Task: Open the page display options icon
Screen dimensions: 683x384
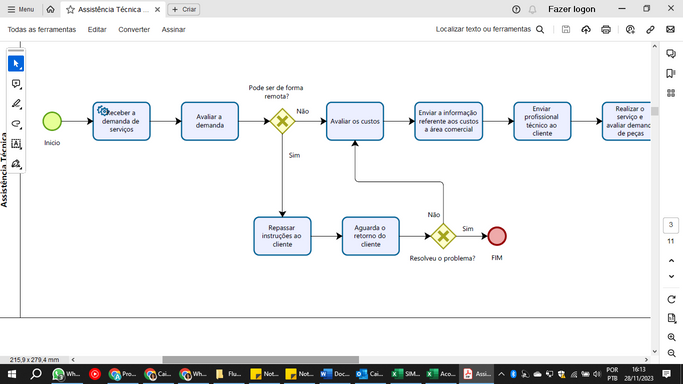Action: (x=671, y=319)
